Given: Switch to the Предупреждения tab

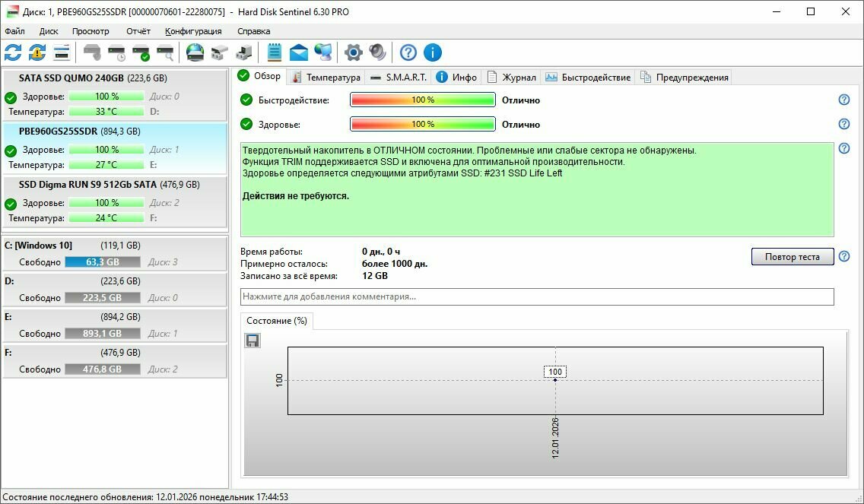Looking at the screenshot, I should [685, 77].
